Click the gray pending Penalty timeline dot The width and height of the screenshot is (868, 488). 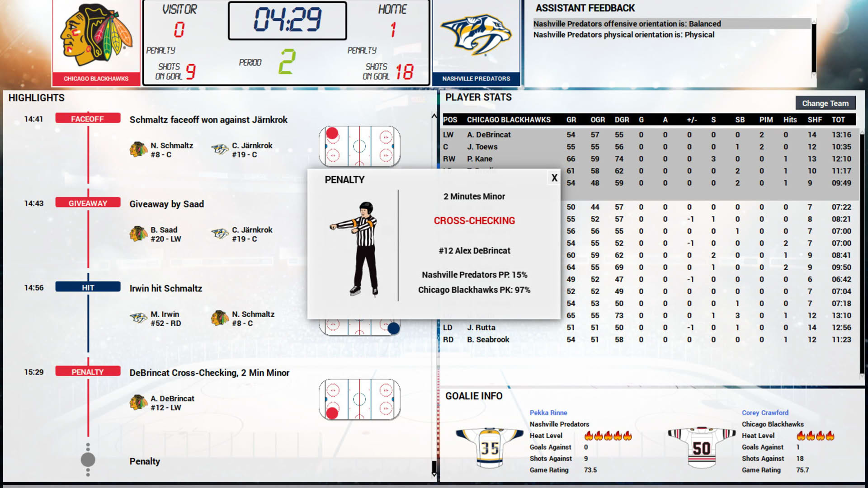pos(88,460)
